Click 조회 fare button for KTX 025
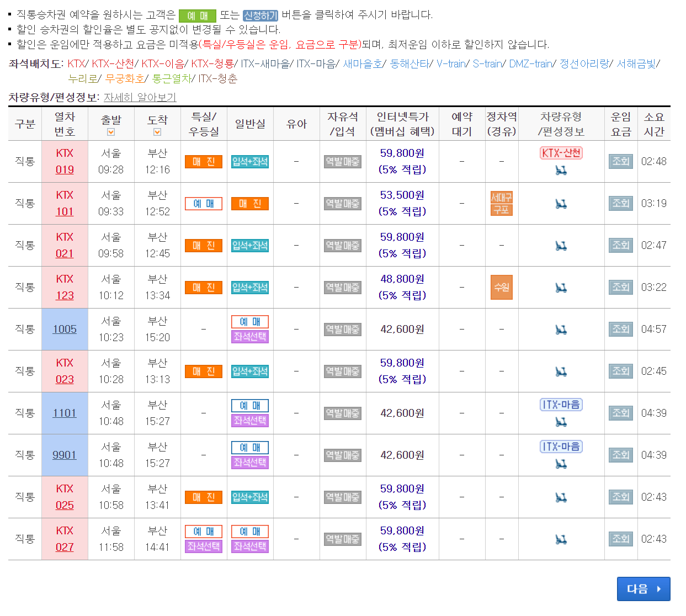Image resolution: width=686 pixels, height=616 pixels. 621,497
